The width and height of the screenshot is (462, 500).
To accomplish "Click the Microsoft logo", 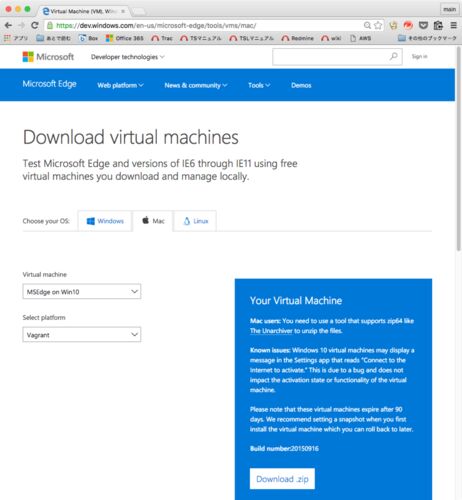I will (x=48, y=57).
